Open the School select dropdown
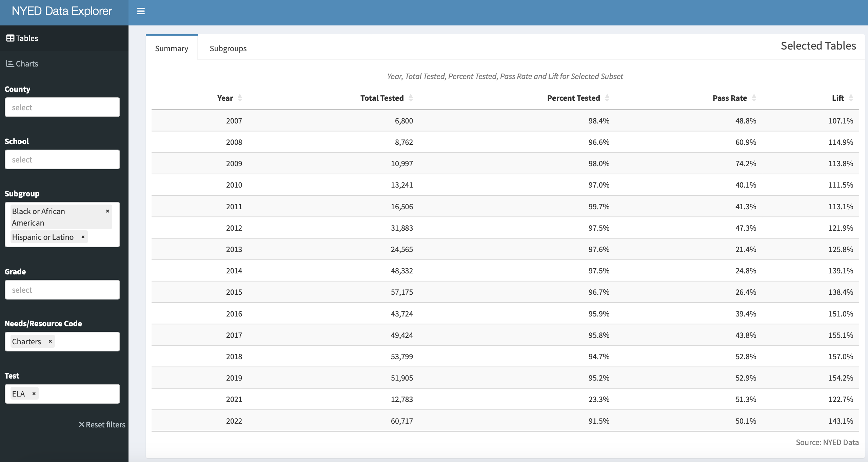Screen dimensions: 868x462 [x=62, y=159]
